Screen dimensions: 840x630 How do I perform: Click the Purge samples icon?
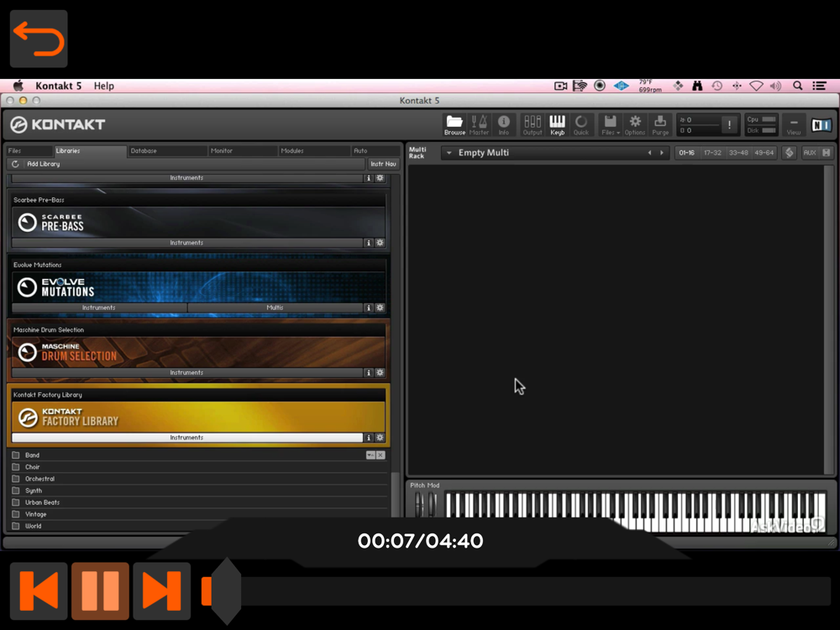(660, 125)
